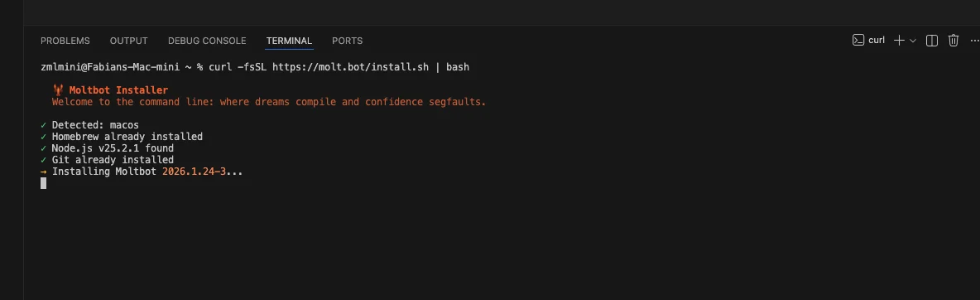Image resolution: width=980 pixels, height=300 pixels.
Task: Follow the https://molt.bot/install.sh link
Action: pyautogui.click(x=351, y=67)
